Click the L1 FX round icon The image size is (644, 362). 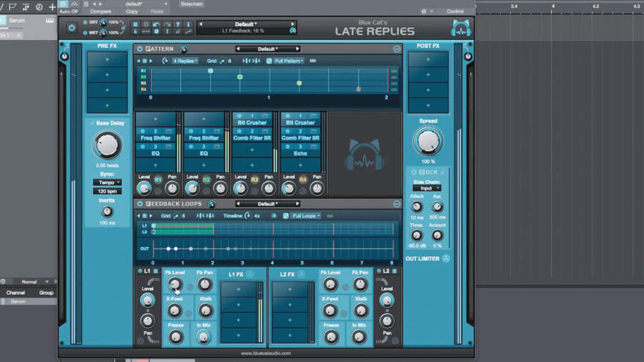point(250,274)
